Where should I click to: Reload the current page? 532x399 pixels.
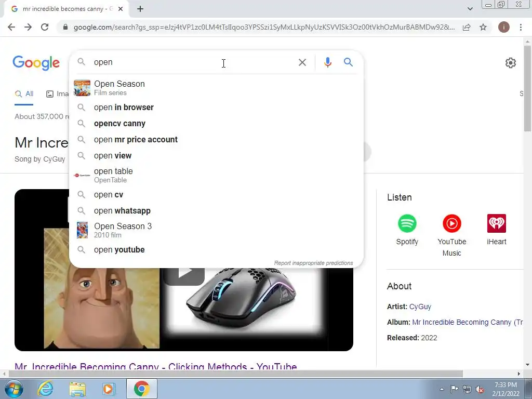click(x=45, y=27)
